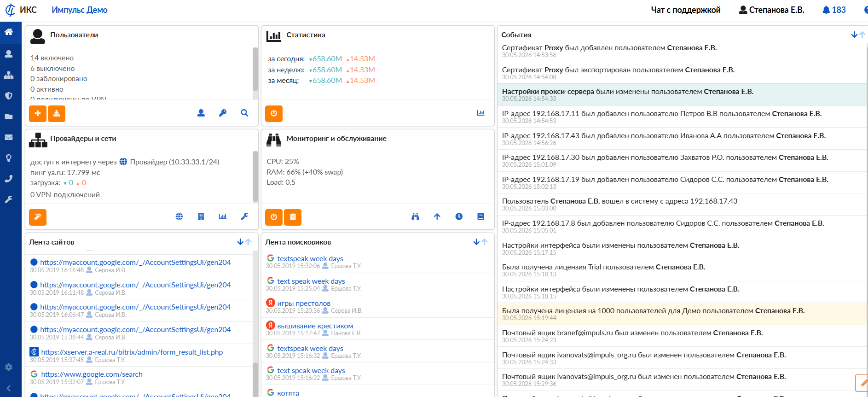The image size is (868, 397).
Task: Click the orange database button in Мониторинг
Action: coord(293,217)
